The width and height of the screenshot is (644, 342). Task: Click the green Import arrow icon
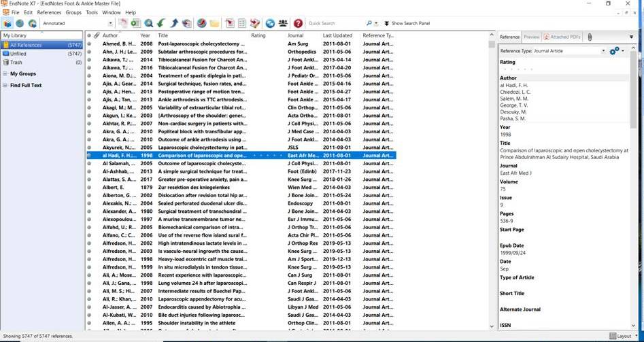[x=161, y=23]
